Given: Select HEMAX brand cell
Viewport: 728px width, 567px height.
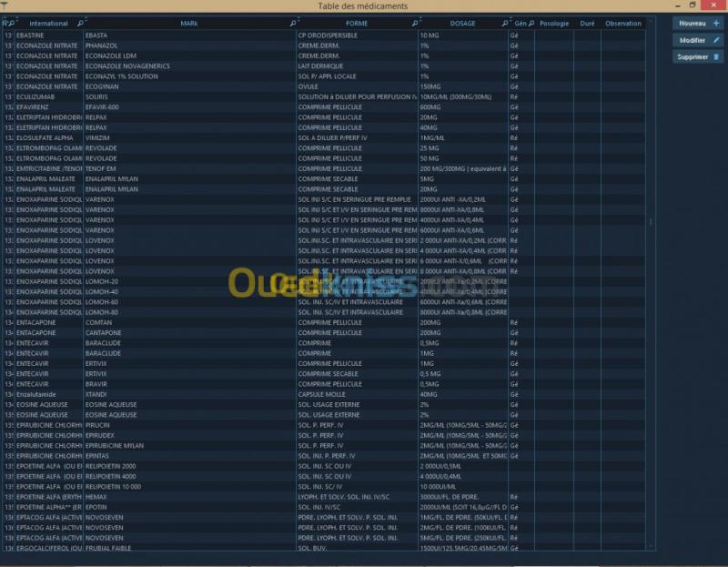Looking at the screenshot, I should [x=189, y=496].
